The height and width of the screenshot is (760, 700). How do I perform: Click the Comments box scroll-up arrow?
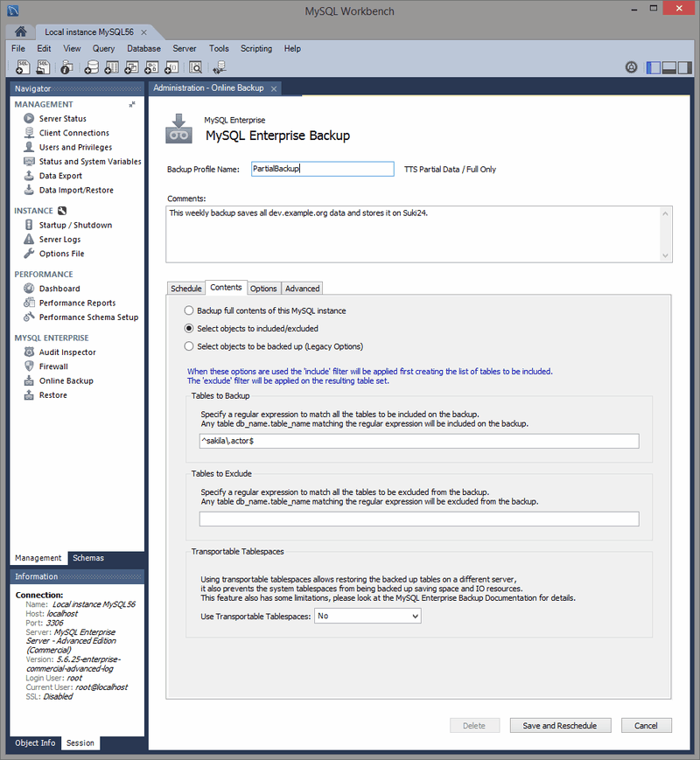(x=665, y=213)
